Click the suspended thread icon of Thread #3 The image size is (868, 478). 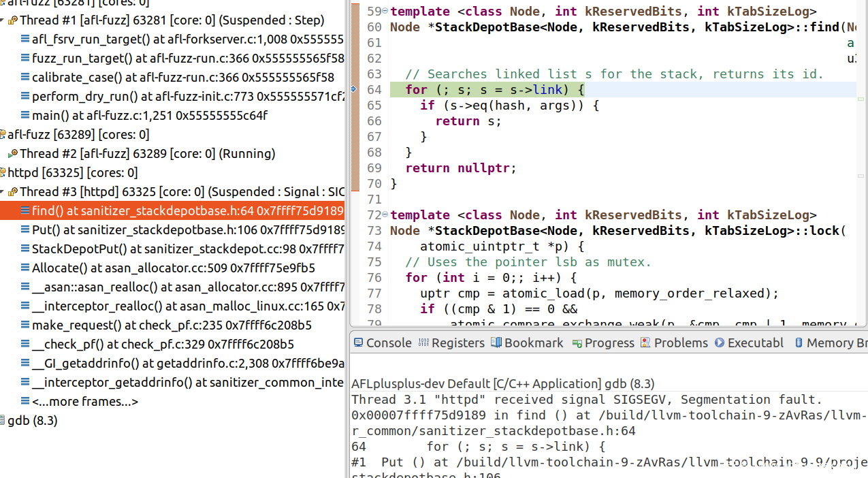point(13,192)
